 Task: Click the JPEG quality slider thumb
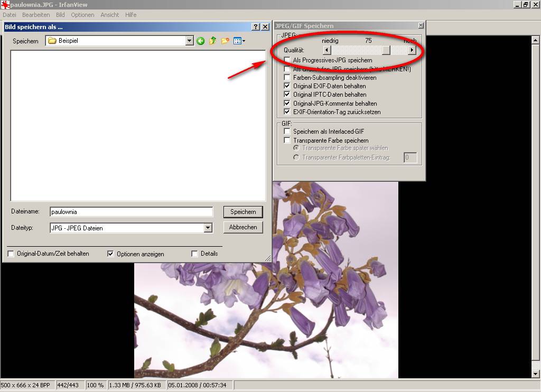pos(386,50)
